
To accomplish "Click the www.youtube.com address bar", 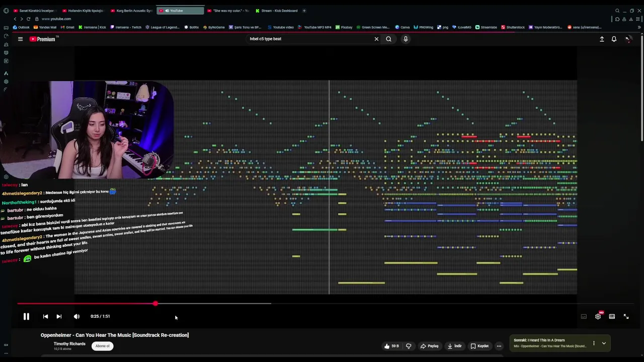I will coord(56,19).
